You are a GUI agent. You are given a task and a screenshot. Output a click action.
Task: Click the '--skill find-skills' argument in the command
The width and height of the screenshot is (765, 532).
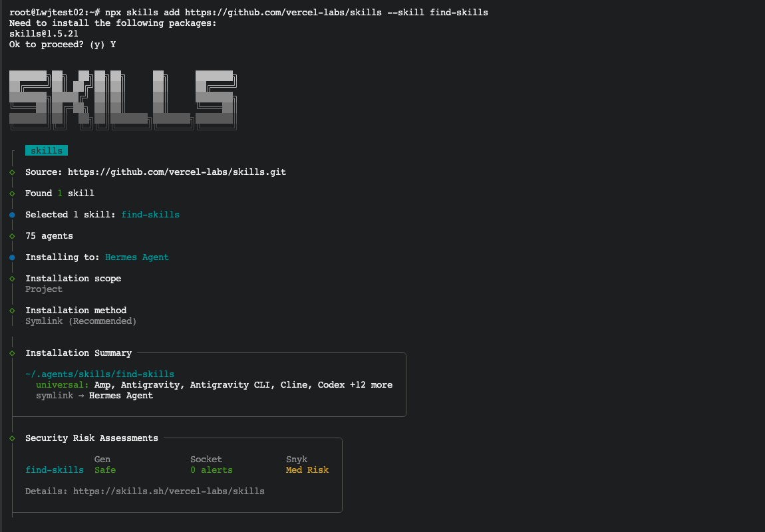pyautogui.click(x=438, y=12)
